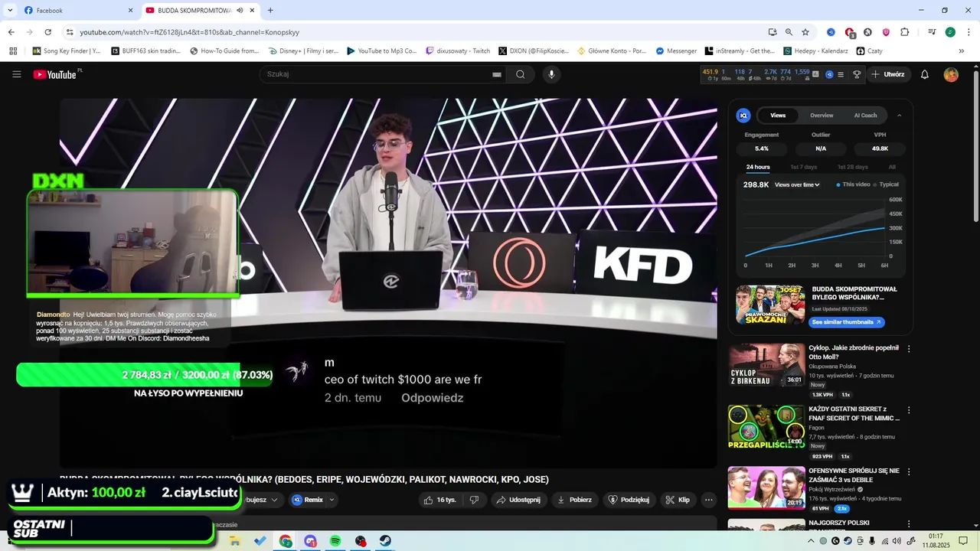Go to YouTube home via logo

pyautogui.click(x=55, y=74)
